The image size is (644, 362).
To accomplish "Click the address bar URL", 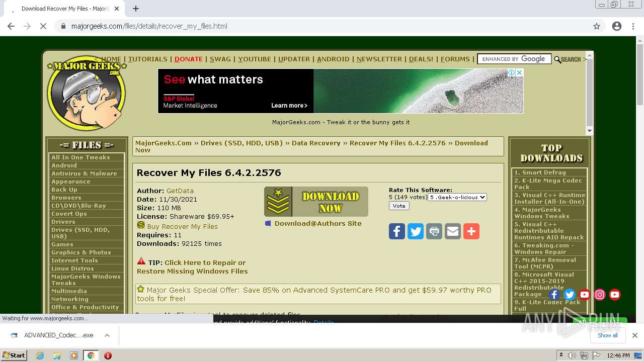I will coord(149,26).
